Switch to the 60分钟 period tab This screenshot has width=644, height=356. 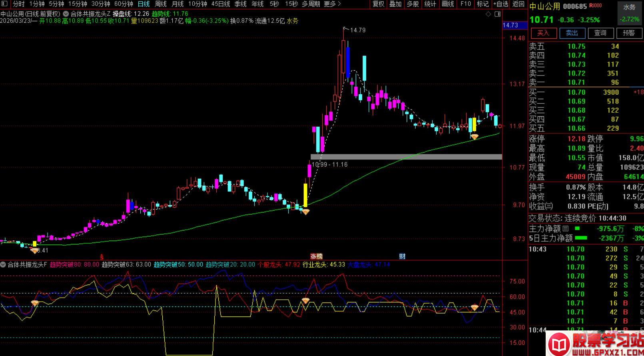pyautogui.click(x=124, y=4)
